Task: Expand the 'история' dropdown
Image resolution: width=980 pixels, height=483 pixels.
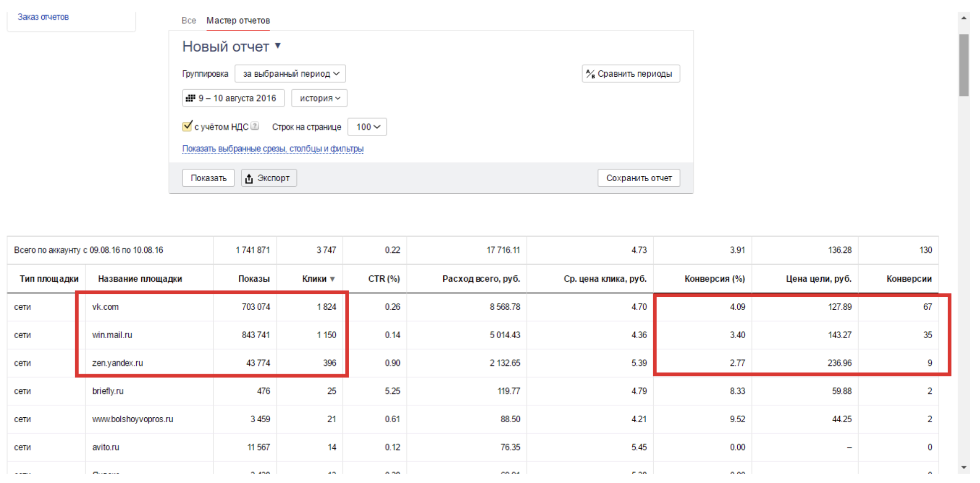Action: (x=319, y=98)
